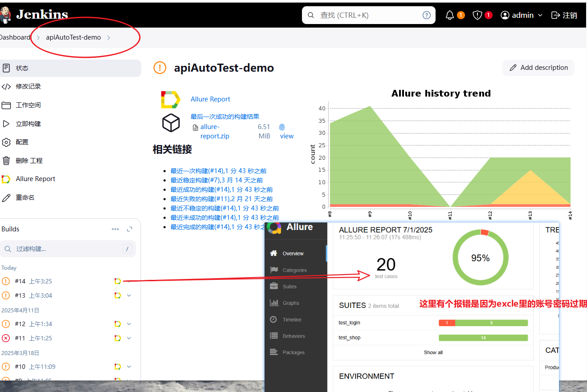587x392 pixels.
Task: Open the Builds panel three-dot menu
Action: point(115,229)
